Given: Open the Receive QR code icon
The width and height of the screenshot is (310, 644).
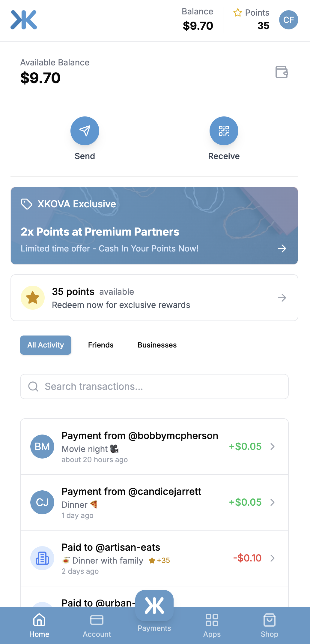Looking at the screenshot, I should (224, 131).
